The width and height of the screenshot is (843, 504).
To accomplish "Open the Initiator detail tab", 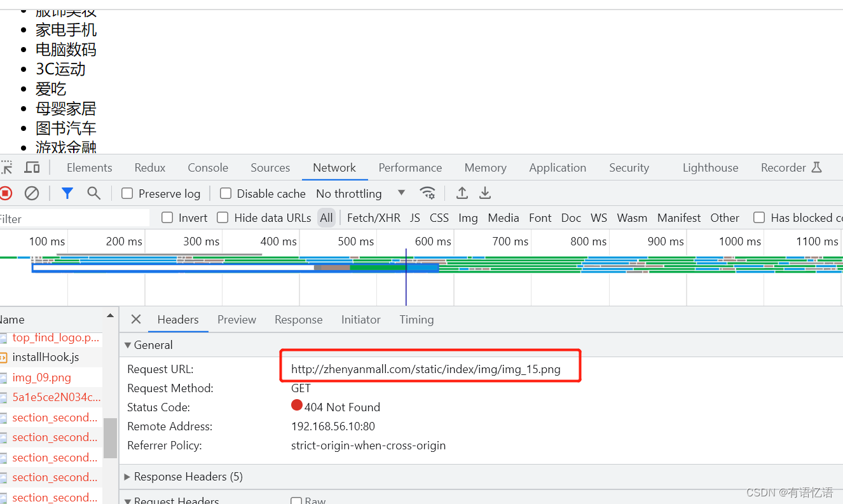I will click(x=360, y=320).
